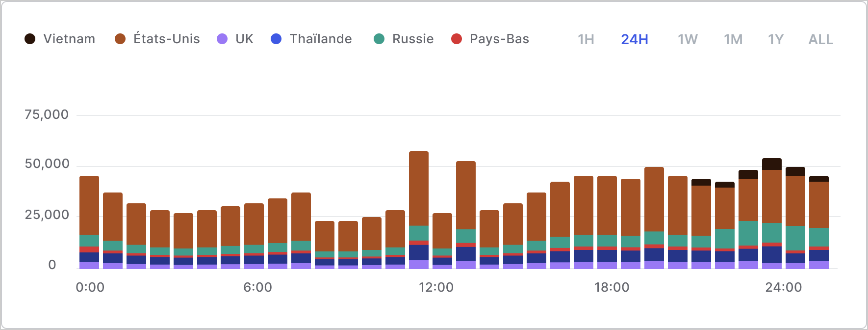This screenshot has width=868, height=330.
Task: Toggle the Russie series label
Action: pyautogui.click(x=413, y=39)
